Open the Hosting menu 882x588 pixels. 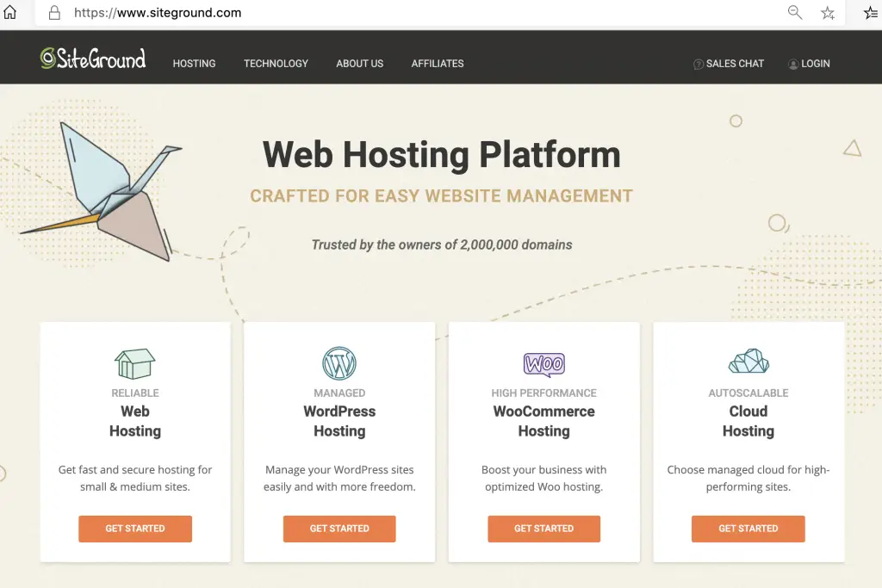click(x=194, y=64)
